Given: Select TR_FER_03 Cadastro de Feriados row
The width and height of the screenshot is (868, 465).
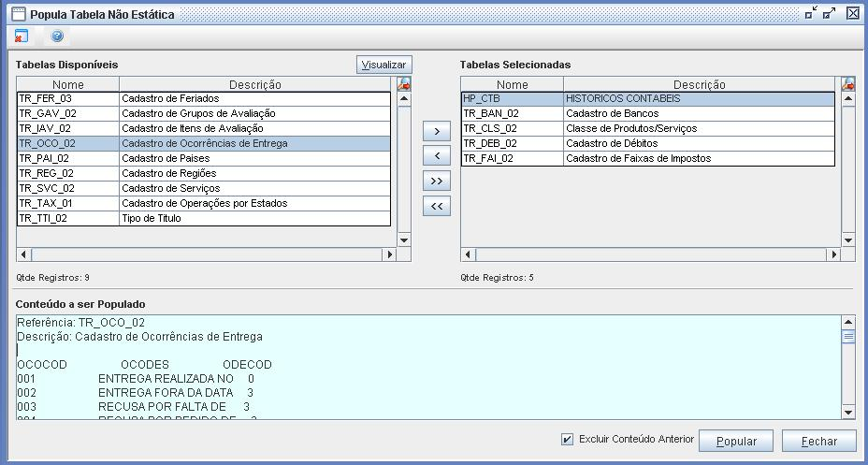Looking at the screenshot, I should [x=204, y=98].
